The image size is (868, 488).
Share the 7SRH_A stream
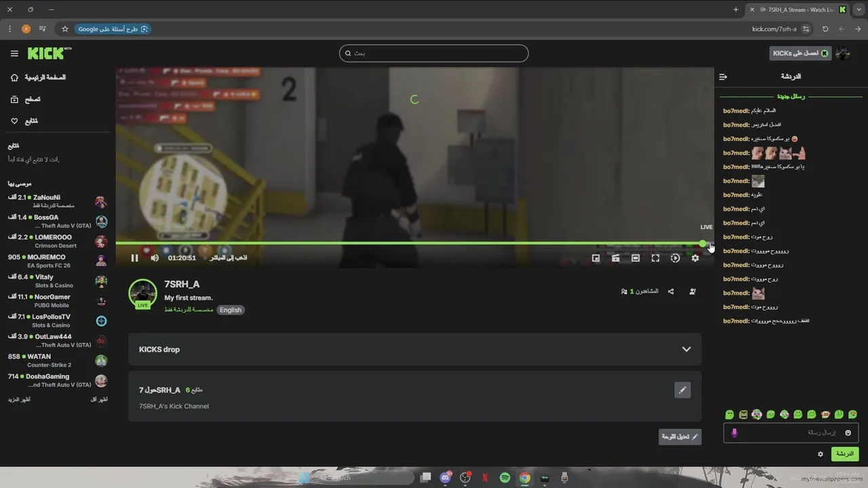click(671, 291)
